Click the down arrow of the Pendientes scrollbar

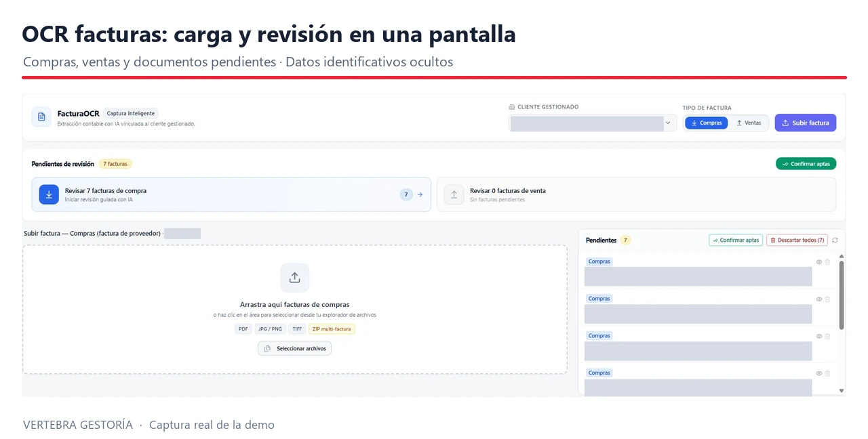tap(842, 390)
